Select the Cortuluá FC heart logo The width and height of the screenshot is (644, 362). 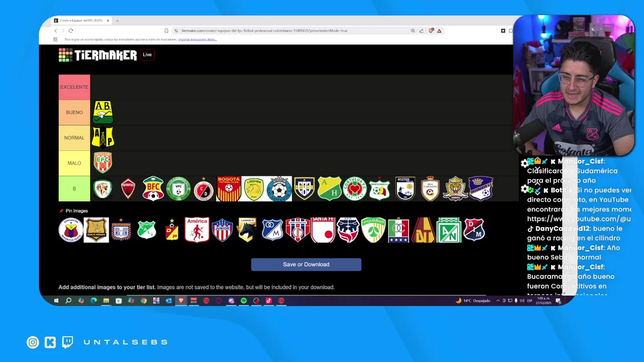click(354, 189)
